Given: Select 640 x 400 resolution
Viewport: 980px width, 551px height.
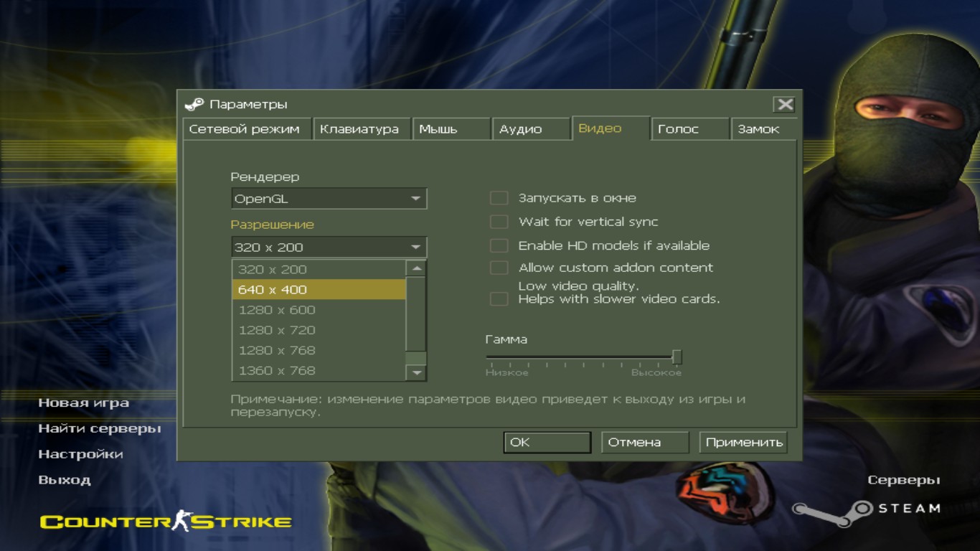Looking at the screenshot, I should click(319, 290).
